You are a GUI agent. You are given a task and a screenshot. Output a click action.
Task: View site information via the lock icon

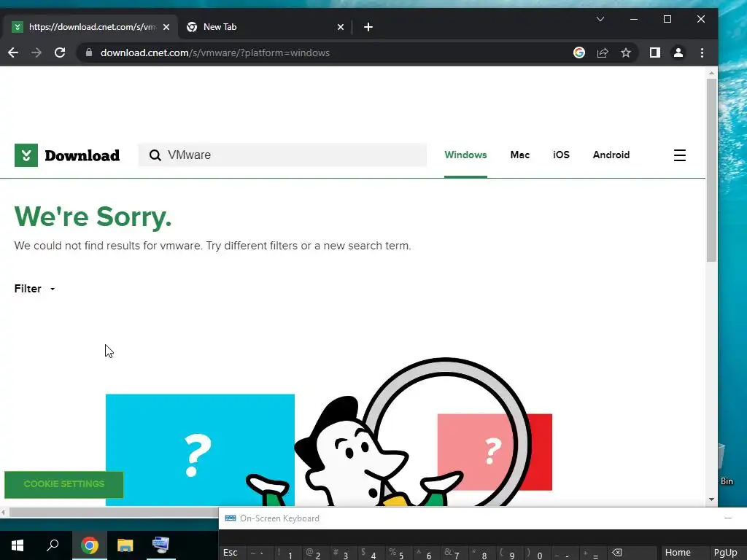[x=88, y=52]
